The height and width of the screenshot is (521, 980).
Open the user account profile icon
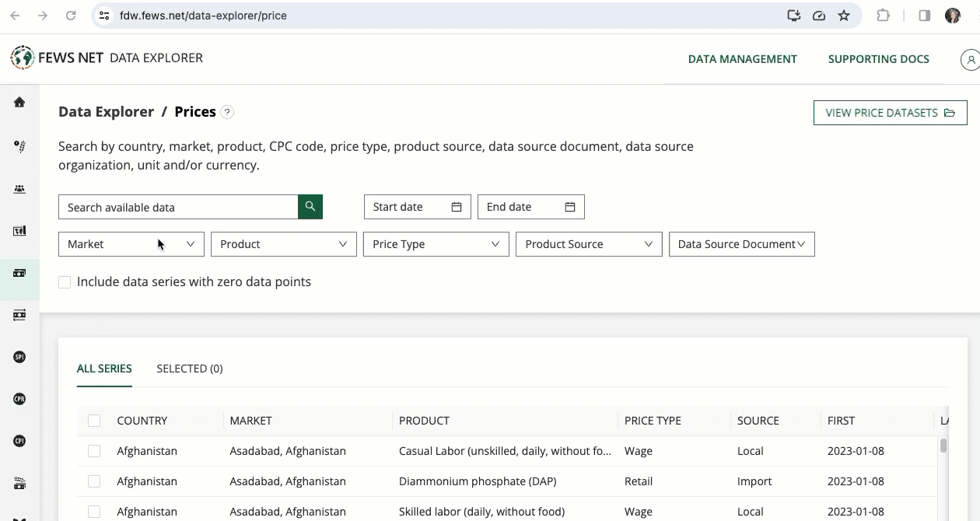(970, 59)
